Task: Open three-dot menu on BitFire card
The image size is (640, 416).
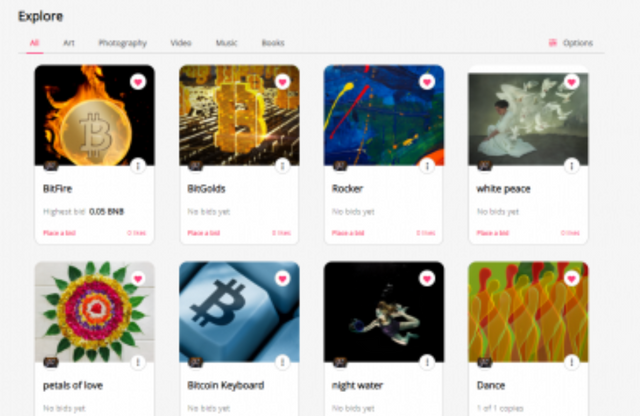Action: click(x=138, y=166)
